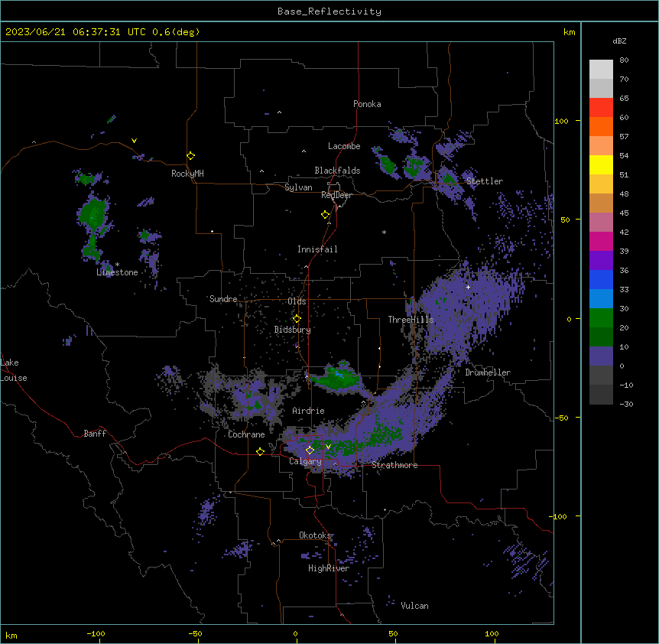Select the Sylvan label
Viewport: 659px width, 644px height.
298,187
